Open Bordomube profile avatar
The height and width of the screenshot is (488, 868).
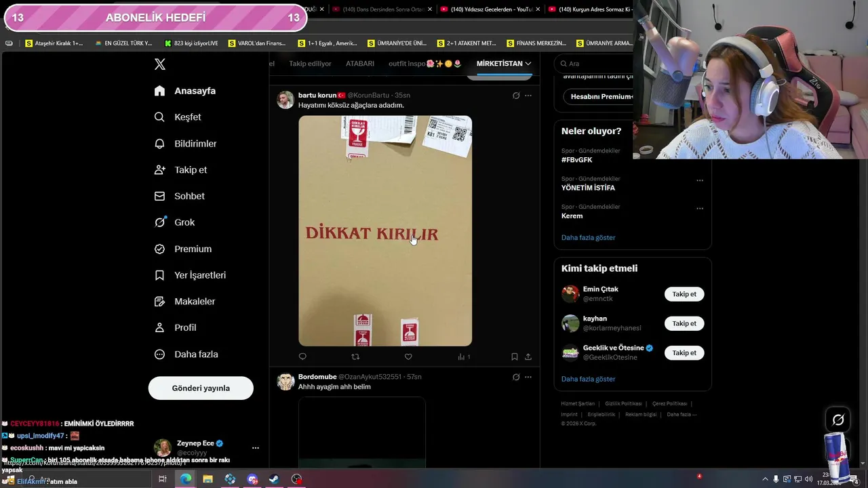click(x=285, y=381)
